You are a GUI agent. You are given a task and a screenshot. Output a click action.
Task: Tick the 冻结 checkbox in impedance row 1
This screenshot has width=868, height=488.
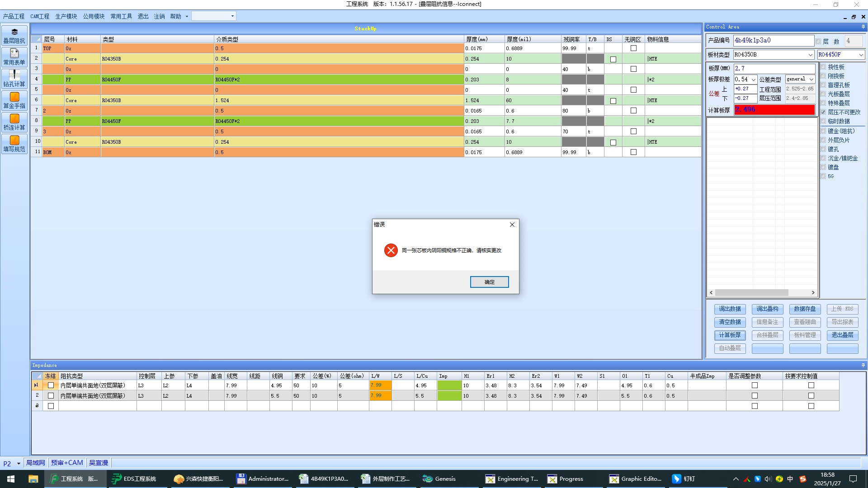pos(51,385)
